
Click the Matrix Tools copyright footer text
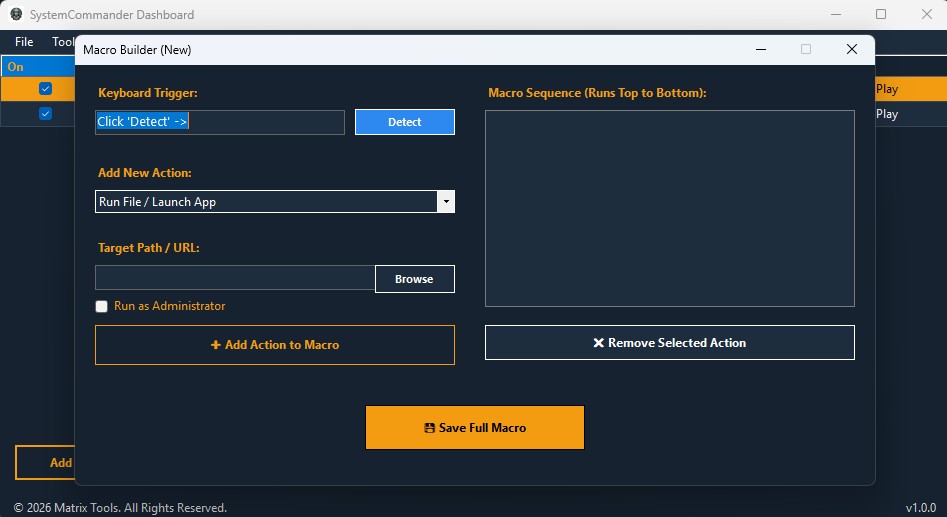[120, 508]
